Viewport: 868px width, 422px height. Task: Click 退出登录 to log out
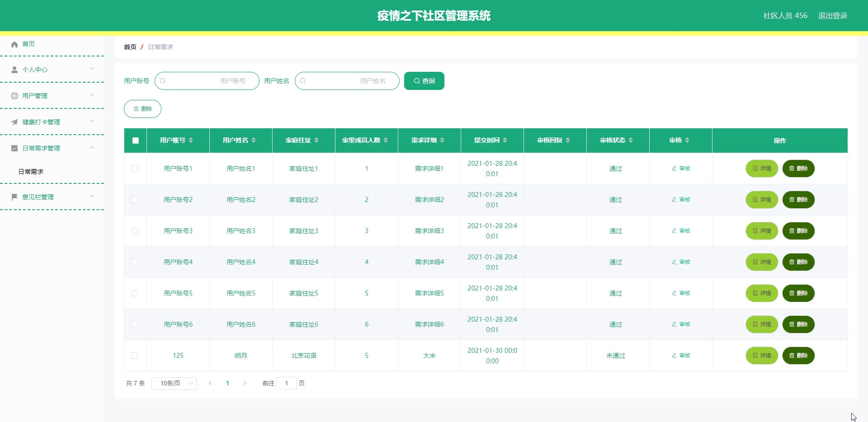(833, 16)
